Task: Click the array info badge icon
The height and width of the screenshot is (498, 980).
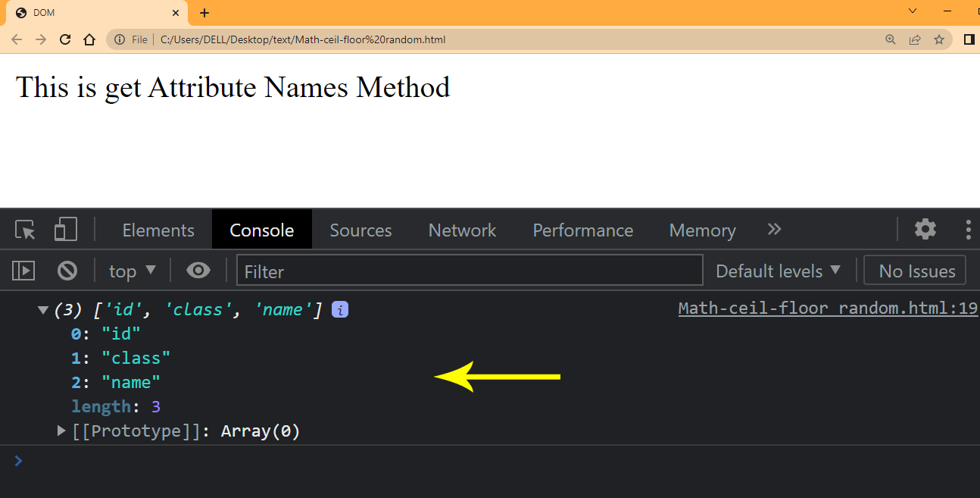Action: pyautogui.click(x=340, y=309)
